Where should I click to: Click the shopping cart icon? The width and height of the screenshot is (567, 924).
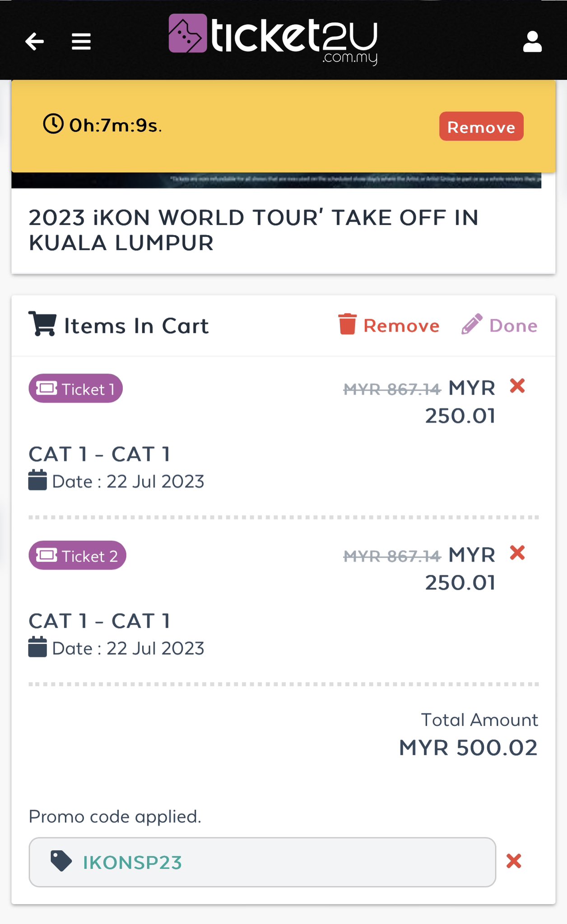42,323
